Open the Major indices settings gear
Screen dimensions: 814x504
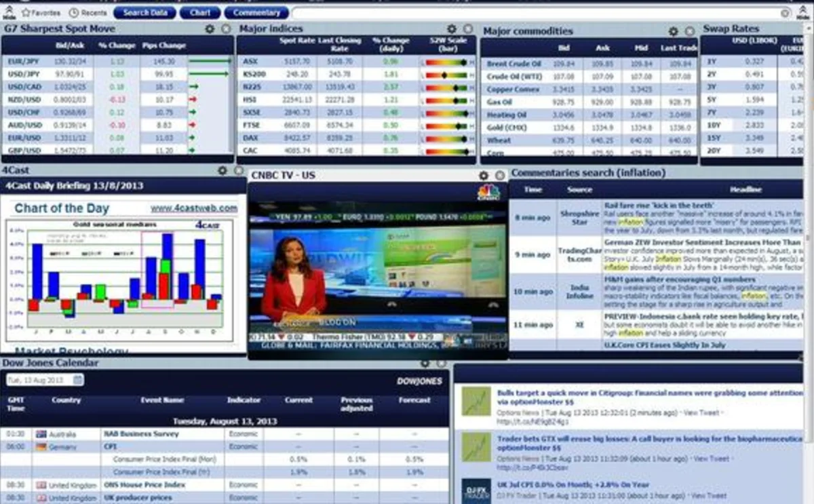coord(452,28)
